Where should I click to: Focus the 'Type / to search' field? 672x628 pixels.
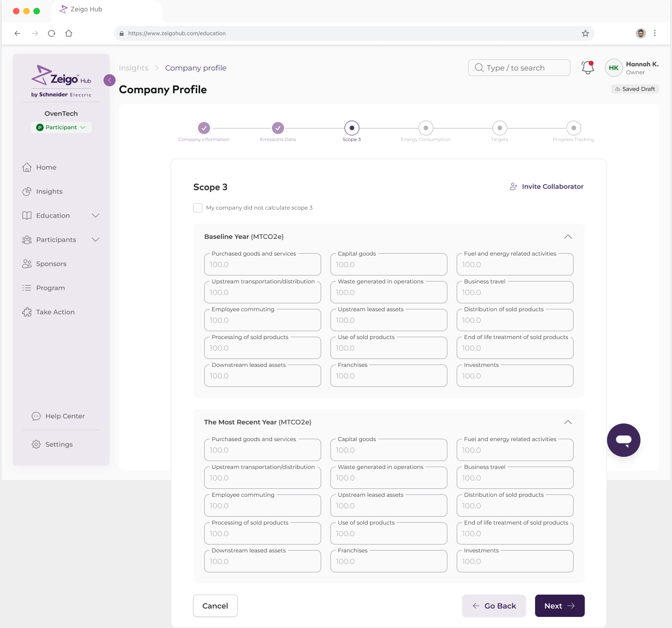(x=519, y=68)
